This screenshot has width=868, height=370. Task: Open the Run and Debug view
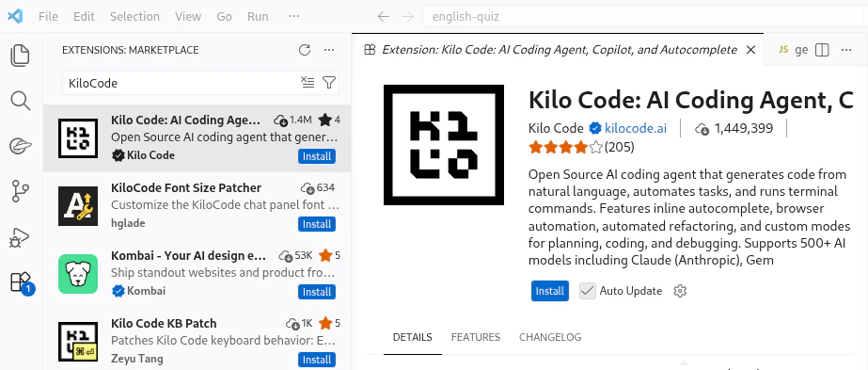(21, 237)
